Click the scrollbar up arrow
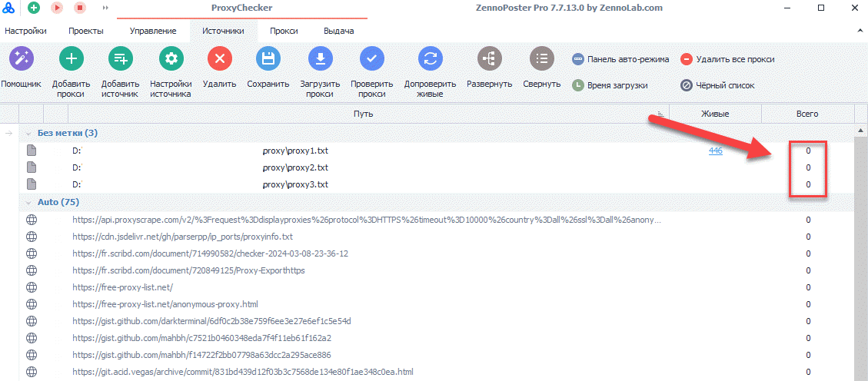Image resolution: width=868 pixels, height=381 pixels. point(861,131)
